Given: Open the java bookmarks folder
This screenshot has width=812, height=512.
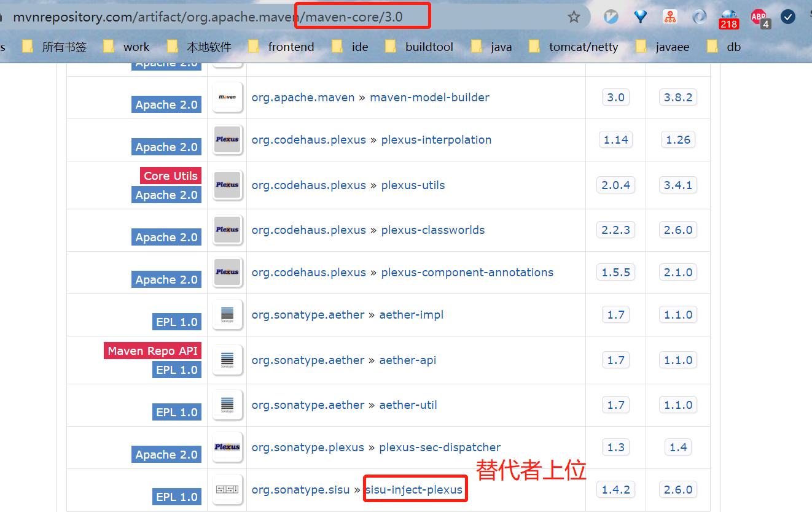Looking at the screenshot, I should tap(491, 47).
